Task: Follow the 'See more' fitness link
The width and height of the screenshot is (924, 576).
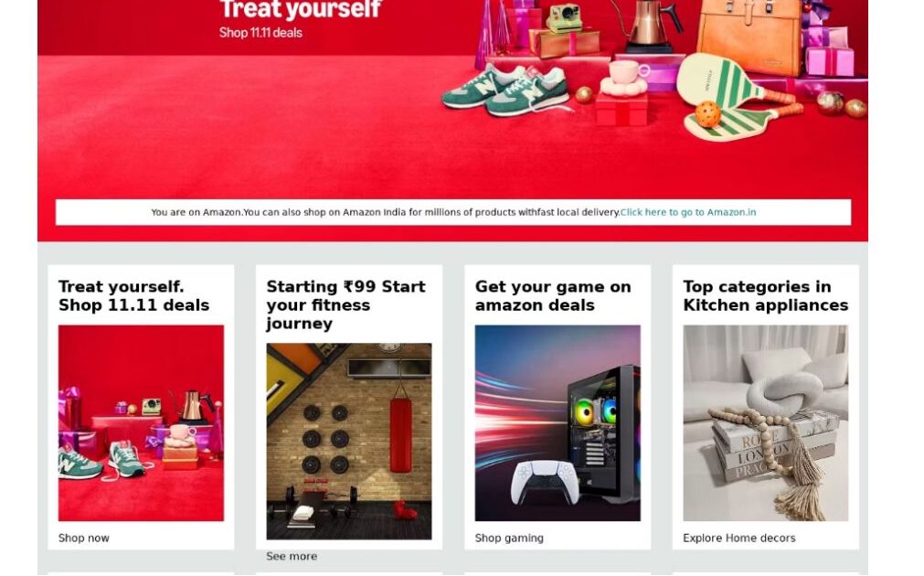Action: (292, 556)
